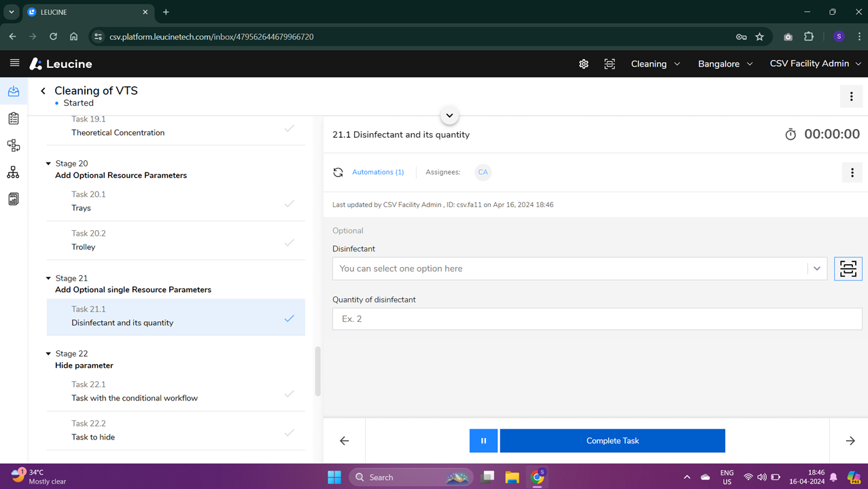Open the Bangalore facility dropdown

(725, 63)
